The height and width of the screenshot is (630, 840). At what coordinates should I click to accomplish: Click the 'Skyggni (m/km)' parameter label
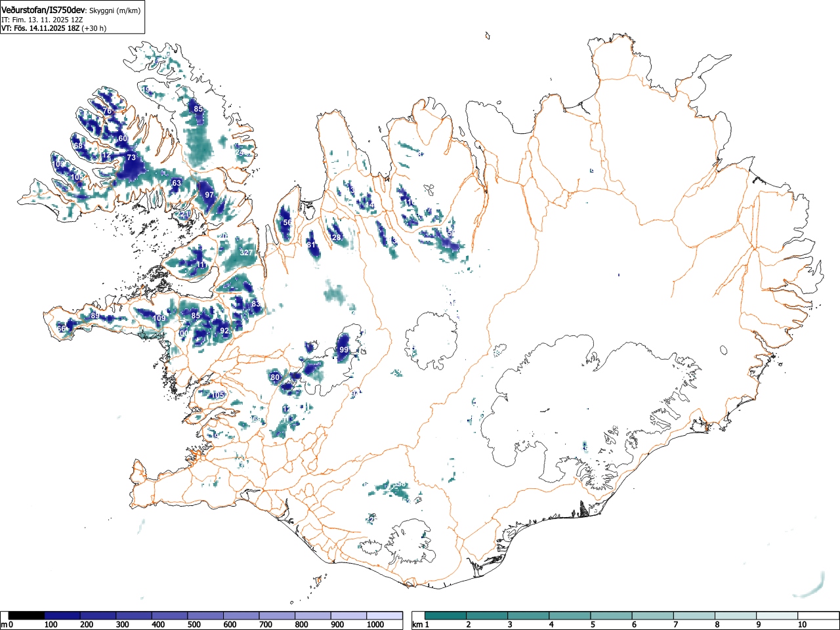(114, 10)
